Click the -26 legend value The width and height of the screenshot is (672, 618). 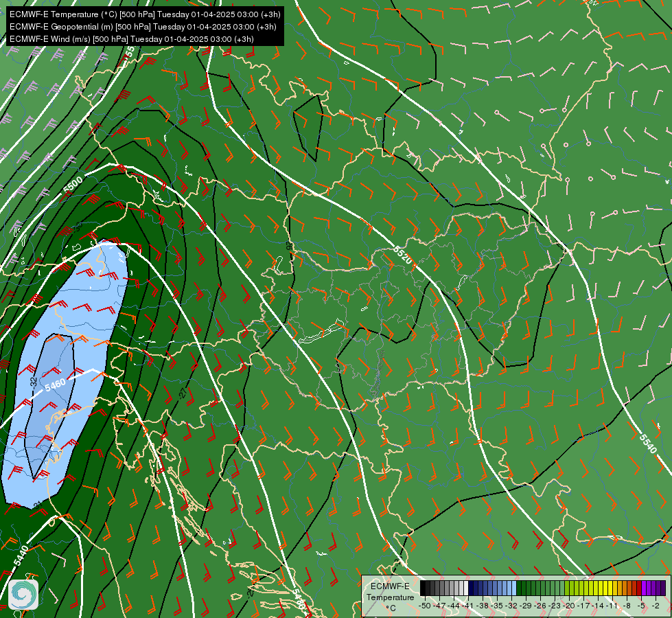[x=540, y=606]
